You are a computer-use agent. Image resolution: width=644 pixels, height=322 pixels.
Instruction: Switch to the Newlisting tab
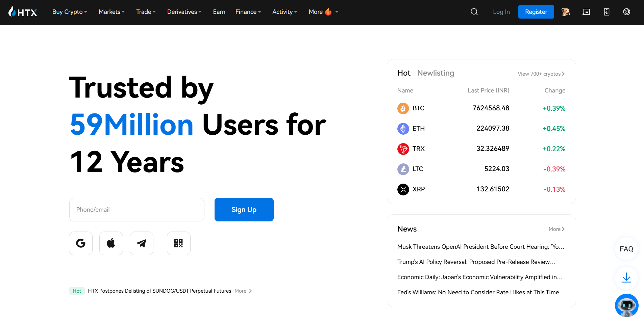point(436,73)
